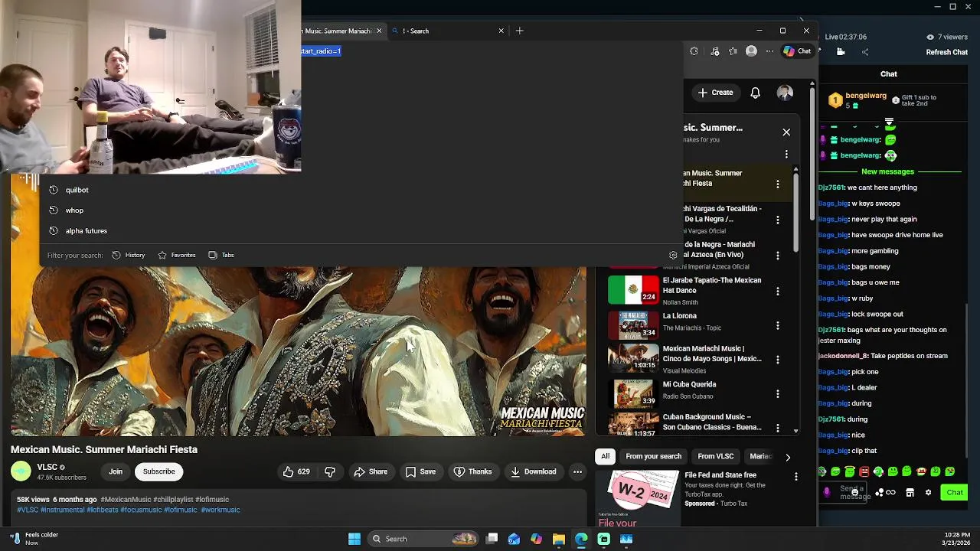Close the playlist panel
This screenshot has width=980, height=551.
pyautogui.click(x=786, y=132)
